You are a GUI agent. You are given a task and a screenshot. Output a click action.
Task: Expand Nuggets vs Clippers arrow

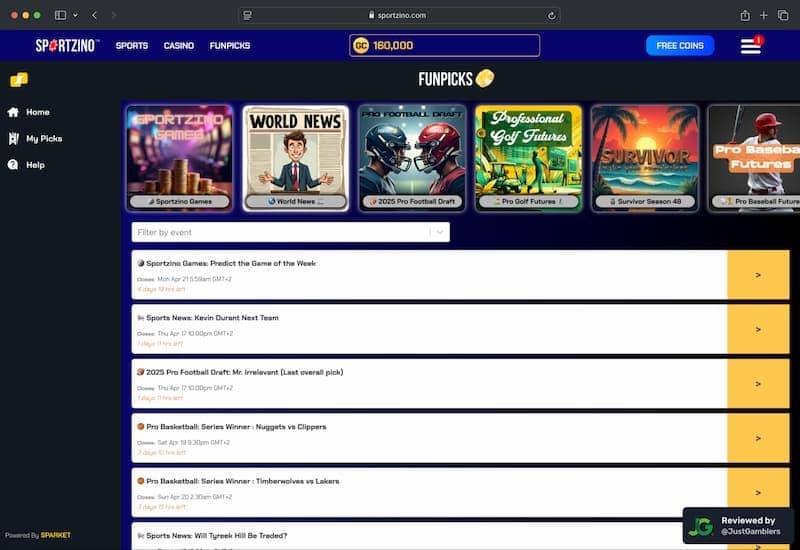[758, 438]
